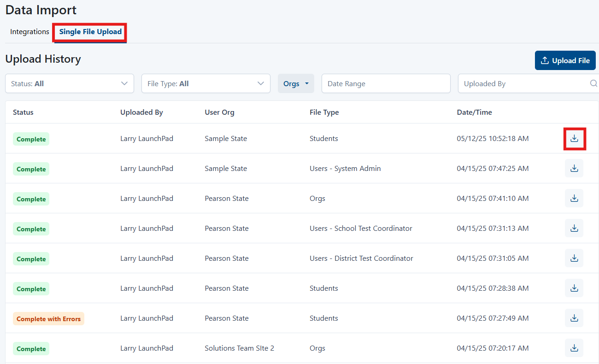599x364 pixels.
Task: Click the Date Range input field
Action: (x=386, y=84)
